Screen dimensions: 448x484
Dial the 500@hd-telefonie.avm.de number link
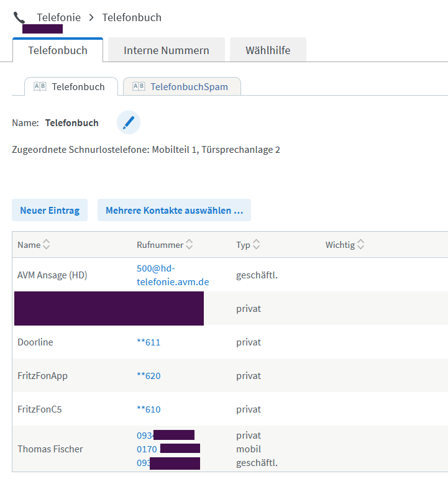pyautogui.click(x=173, y=275)
